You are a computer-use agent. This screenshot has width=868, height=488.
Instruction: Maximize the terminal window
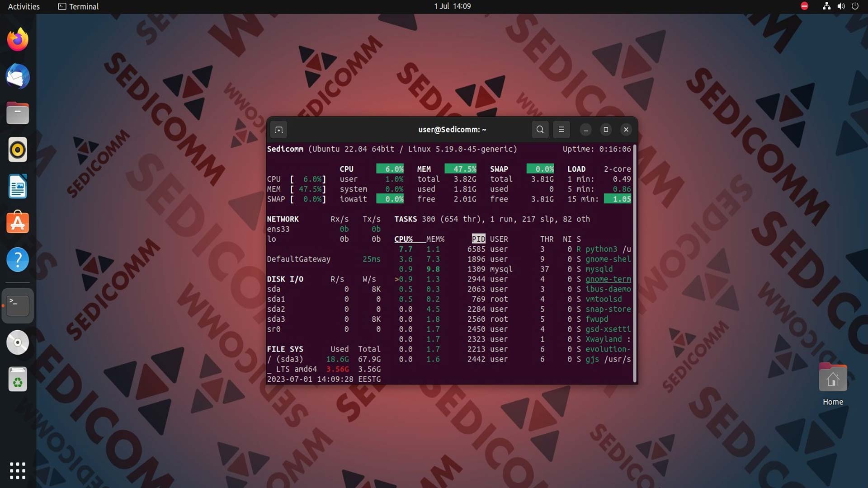coord(606,130)
